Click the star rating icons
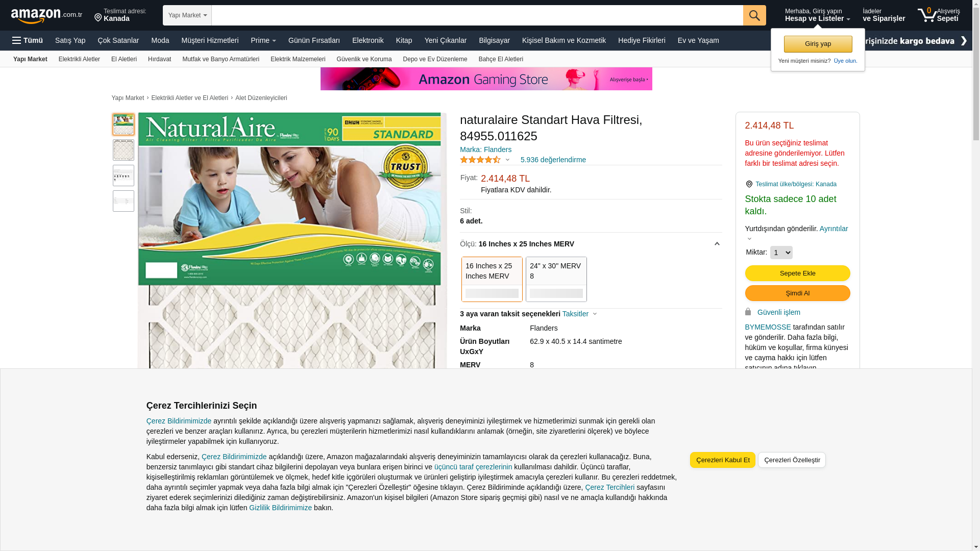 coord(480,160)
